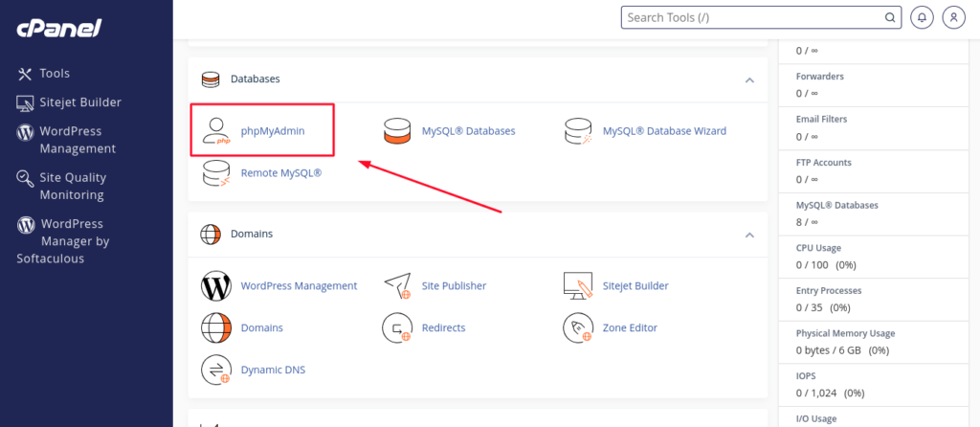Click the Physical Memory Usage label

coord(845,333)
